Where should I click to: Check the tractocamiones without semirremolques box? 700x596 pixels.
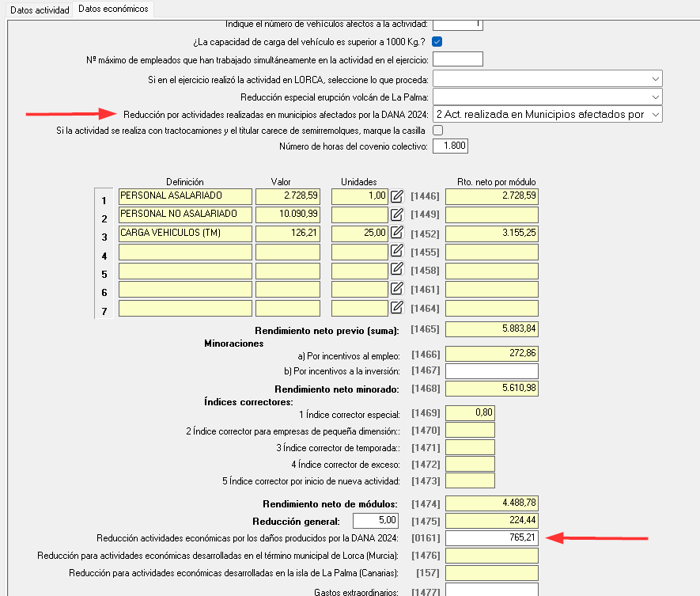click(438, 130)
